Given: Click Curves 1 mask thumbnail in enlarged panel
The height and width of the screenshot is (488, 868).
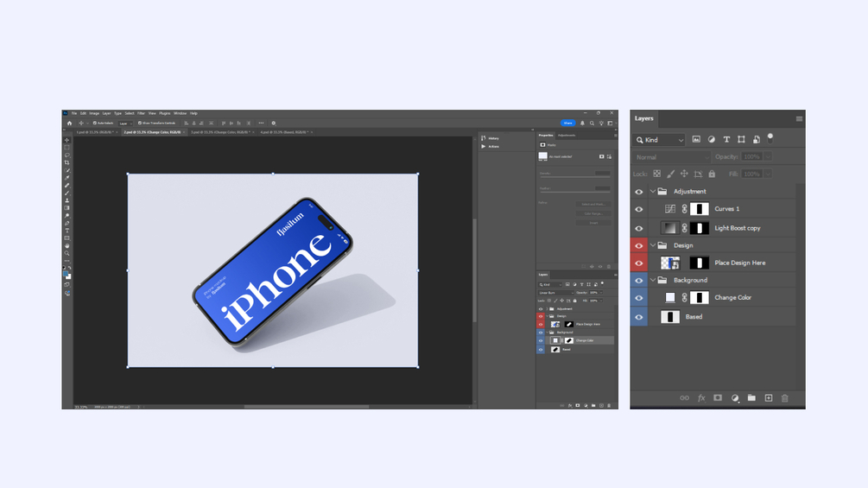Looking at the screenshot, I should pyautogui.click(x=700, y=209).
